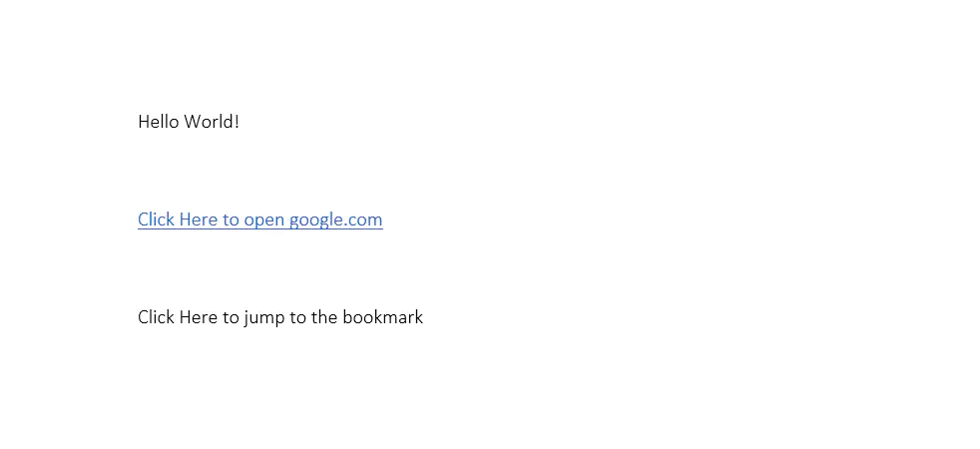Open the "Click Here to open google.com" hyperlink

[x=259, y=220]
